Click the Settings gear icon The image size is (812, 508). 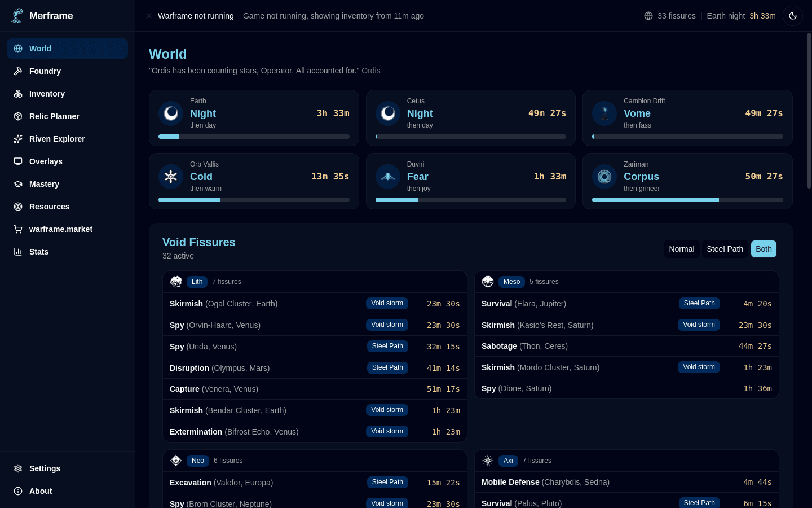[x=18, y=468]
